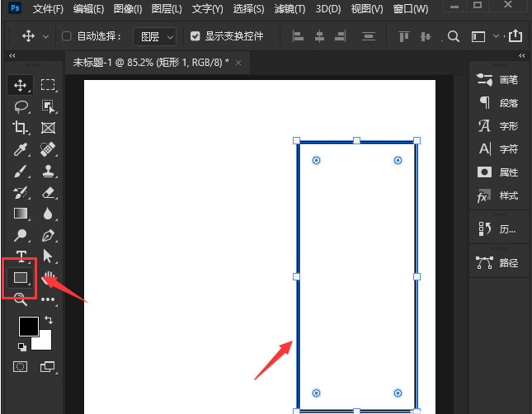Image resolution: width=532 pixels, height=414 pixels.
Task: Open the 图层 auto-select dropdown
Action: coord(155,36)
